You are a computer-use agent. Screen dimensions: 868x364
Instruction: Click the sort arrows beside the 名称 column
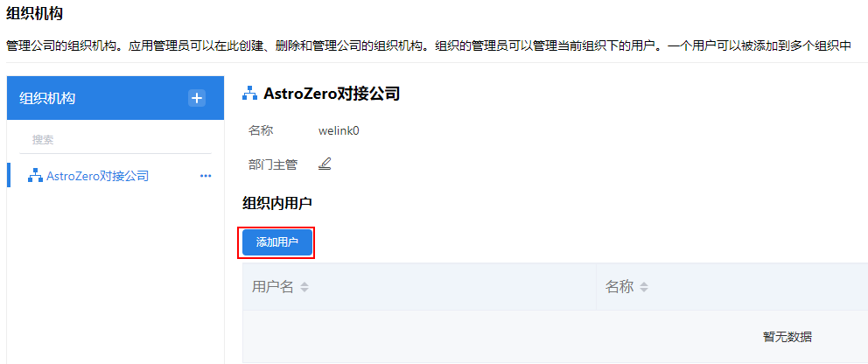pos(643,287)
